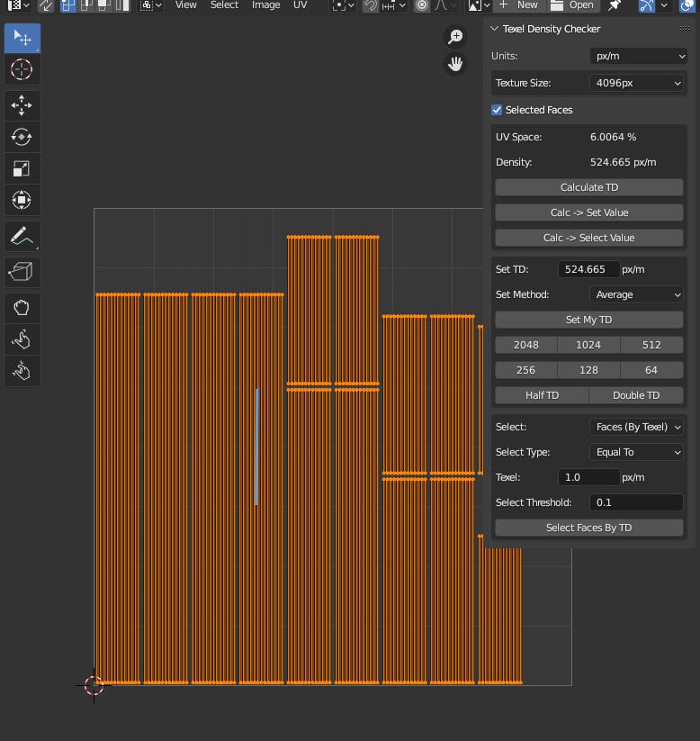Open the editor type dropdown

(x=19, y=5)
